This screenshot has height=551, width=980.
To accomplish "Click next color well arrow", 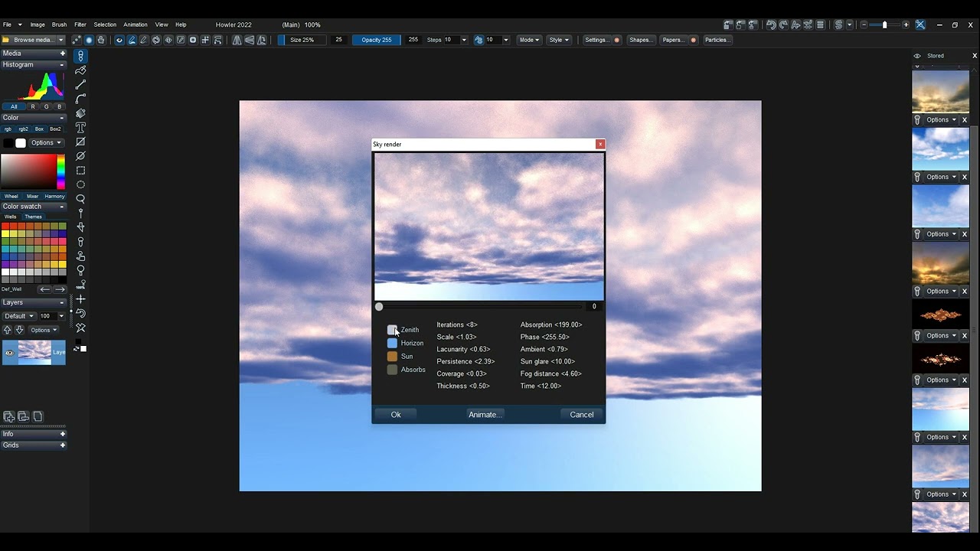I will point(60,289).
